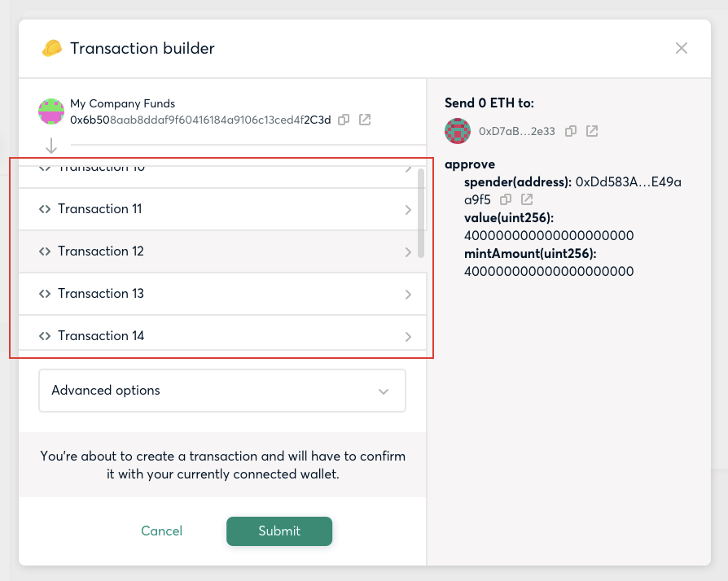This screenshot has width=728, height=581.
Task: Open spender address in block explorer
Action: 527,199
